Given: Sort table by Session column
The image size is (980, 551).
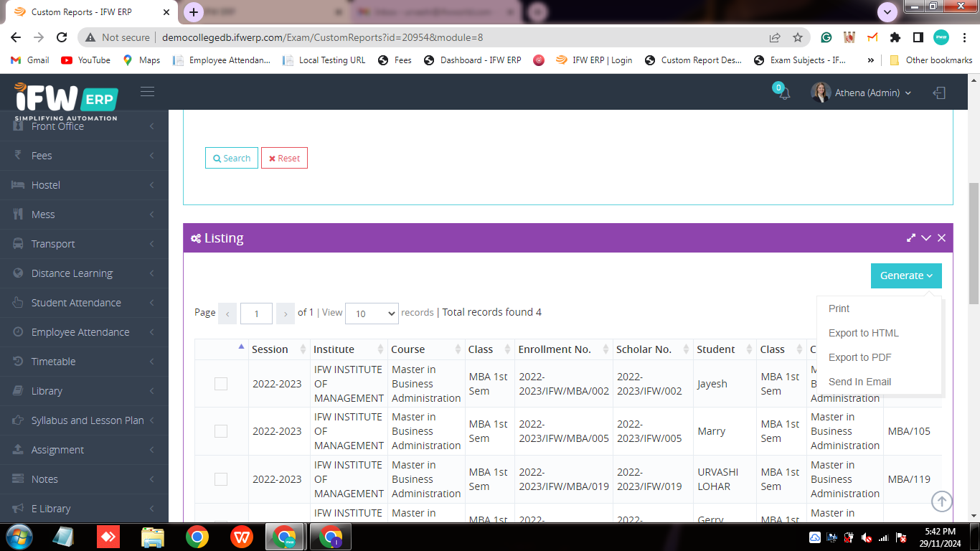Looking at the screenshot, I should [280, 349].
